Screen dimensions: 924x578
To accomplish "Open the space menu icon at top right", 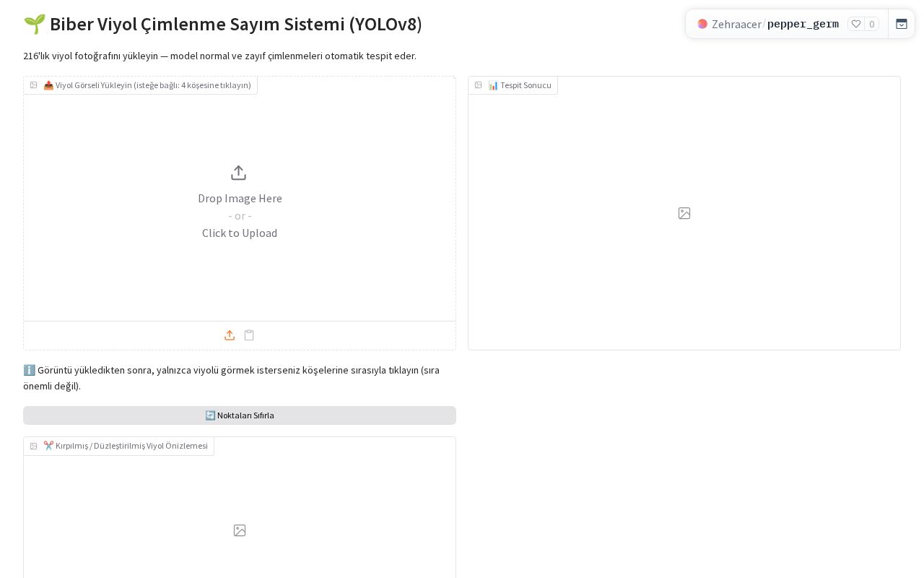I will point(902,24).
